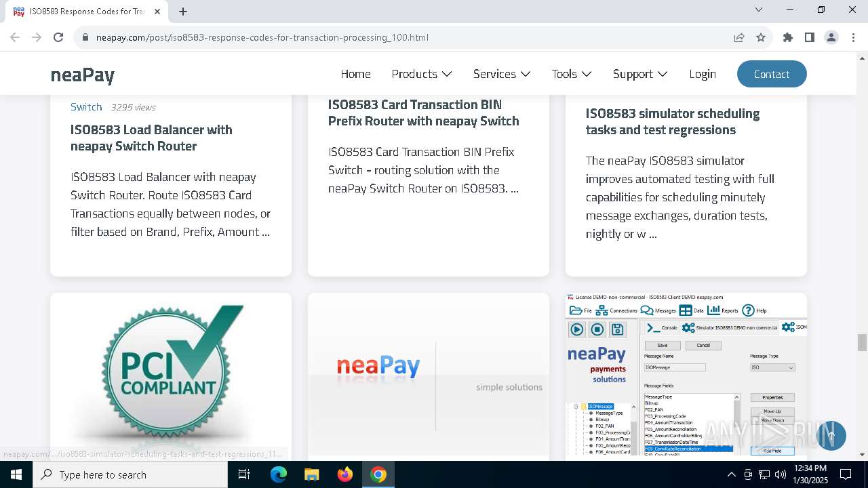Viewport: 868px width, 488px height.
Task: Go to Home in navigation
Action: (x=355, y=74)
